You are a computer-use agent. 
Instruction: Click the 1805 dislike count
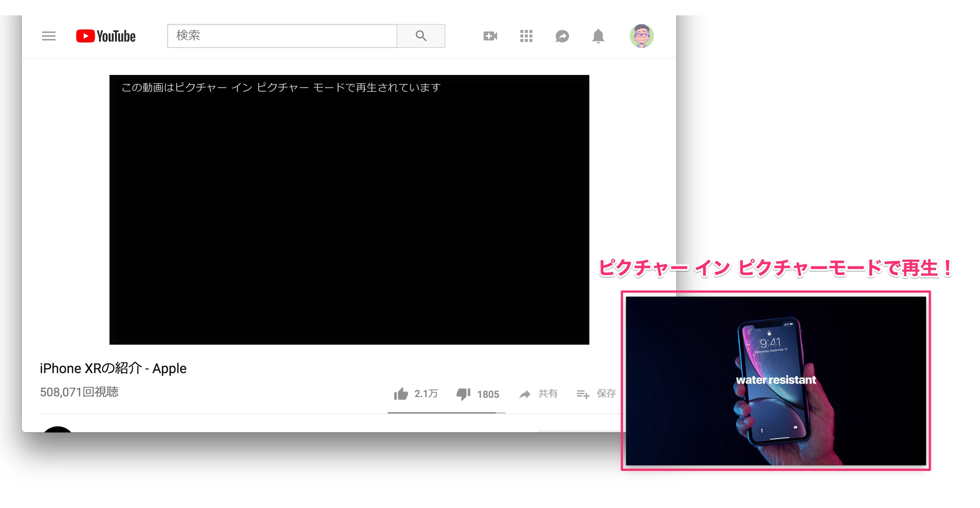pyautogui.click(x=488, y=394)
